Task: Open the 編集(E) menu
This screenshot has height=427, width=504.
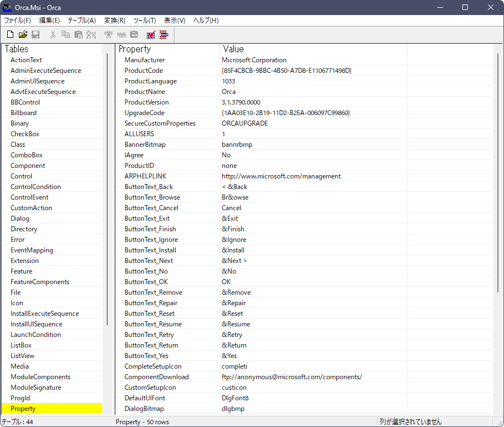Action: (49, 21)
